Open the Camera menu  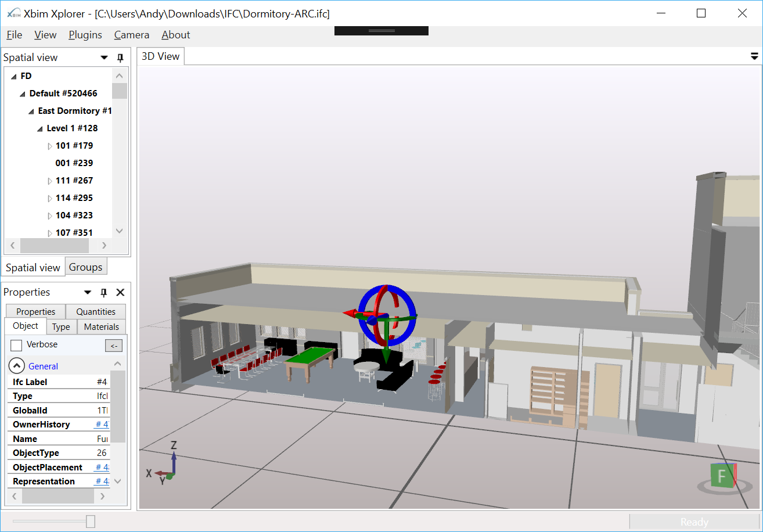click(132, 35)
